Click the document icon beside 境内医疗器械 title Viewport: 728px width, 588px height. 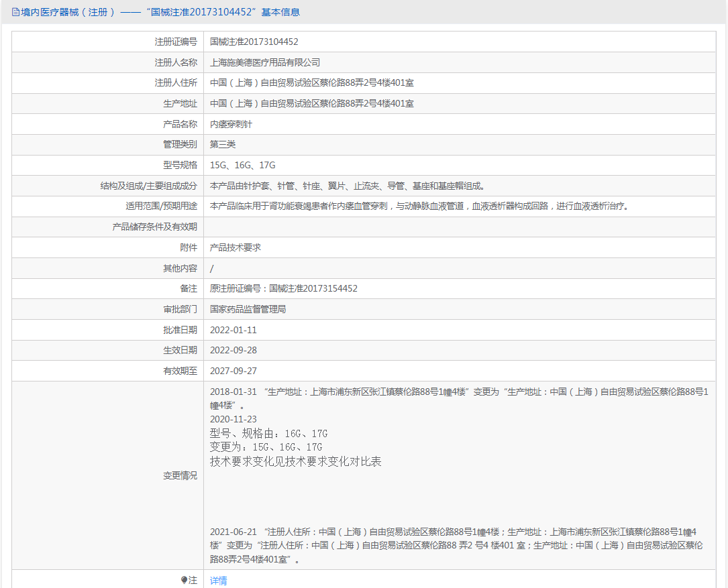tap(15, 12)
